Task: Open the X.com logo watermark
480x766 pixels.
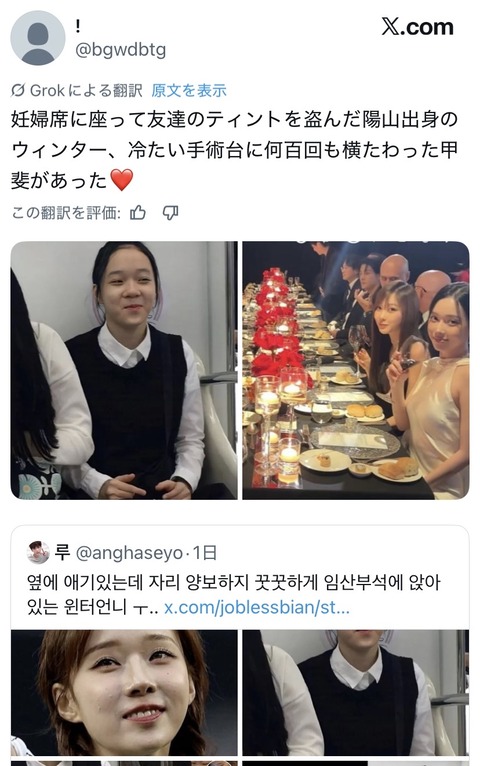Action: (417, 27)
